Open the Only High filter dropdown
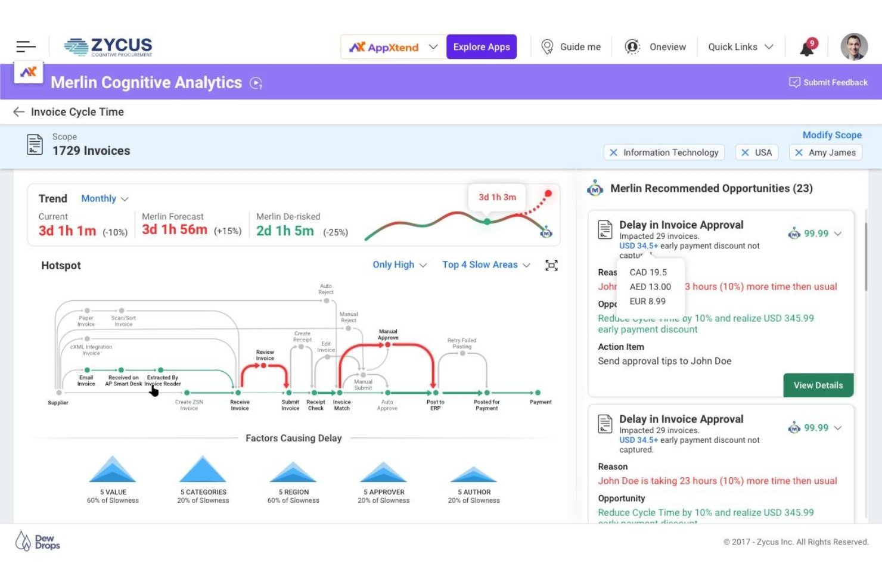The height and width of the screenshot is (588, 882). (399, 265)
